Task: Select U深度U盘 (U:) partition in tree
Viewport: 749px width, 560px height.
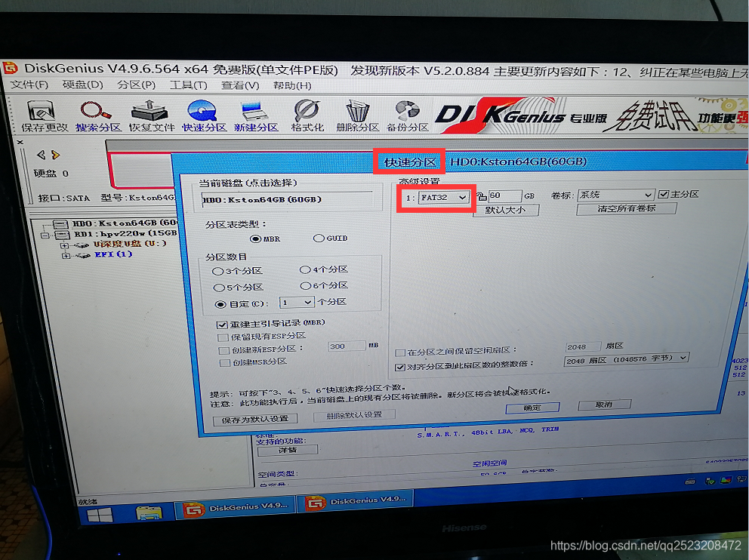Action: point(129,244)
